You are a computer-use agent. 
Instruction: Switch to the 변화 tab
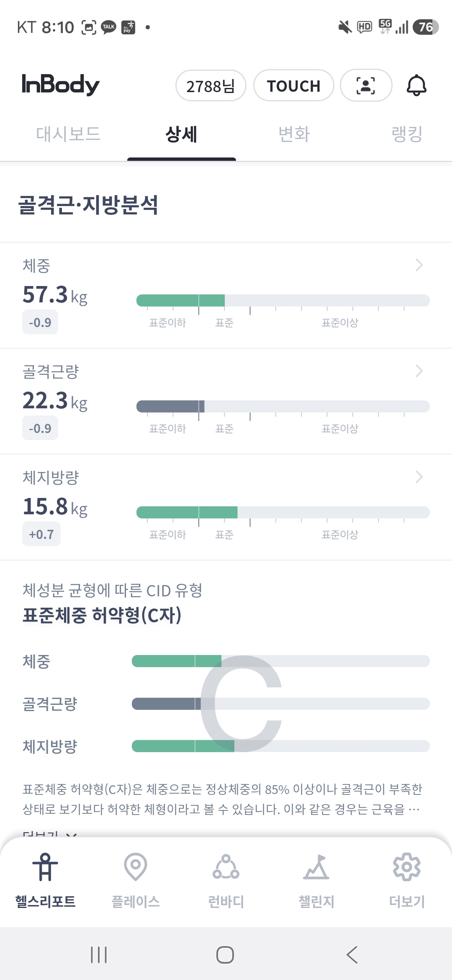click(x=294, y=134)
